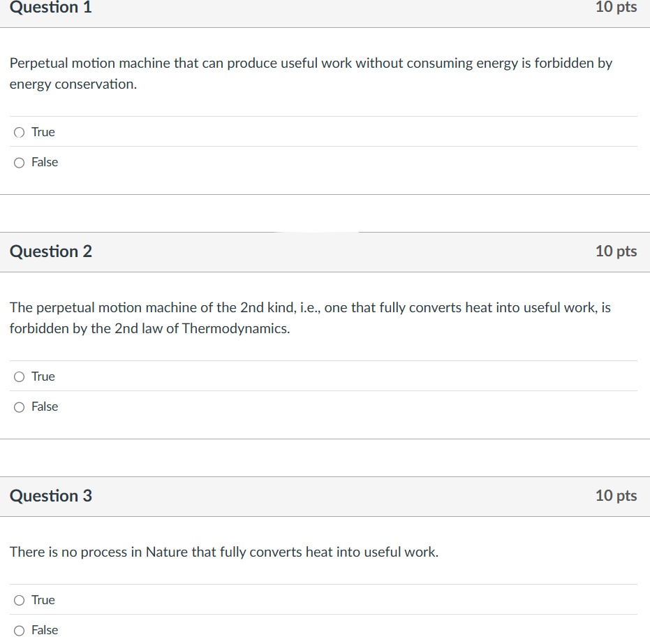Mark perpetual motion machine statement as True
The height and width of the screenshot is (644, 650).
(19, 132)
